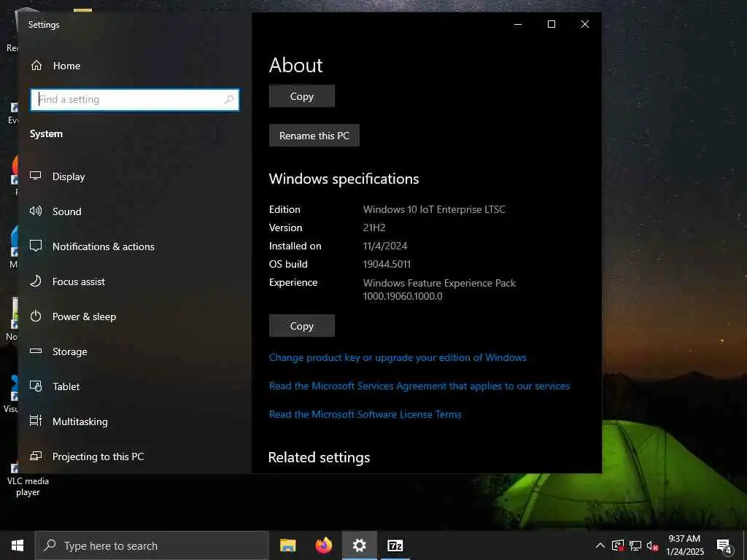Screen dimensions: 747x560
Task: Minimize the Settings window
Action: (x=518, y=24)
